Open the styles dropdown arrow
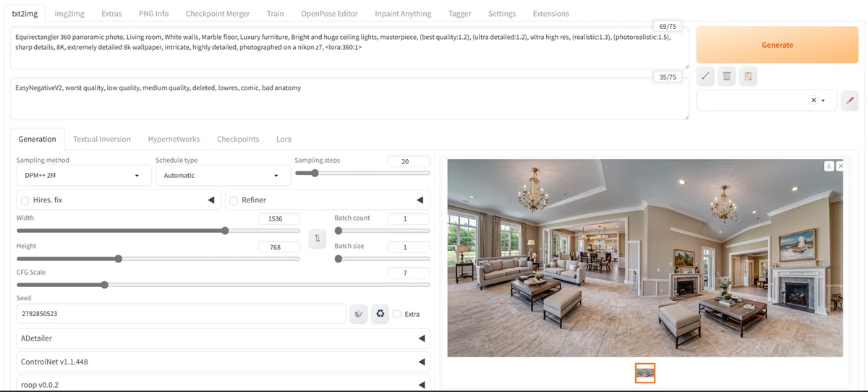This screenshot has height=392, width=868. [x=823, y=101]
